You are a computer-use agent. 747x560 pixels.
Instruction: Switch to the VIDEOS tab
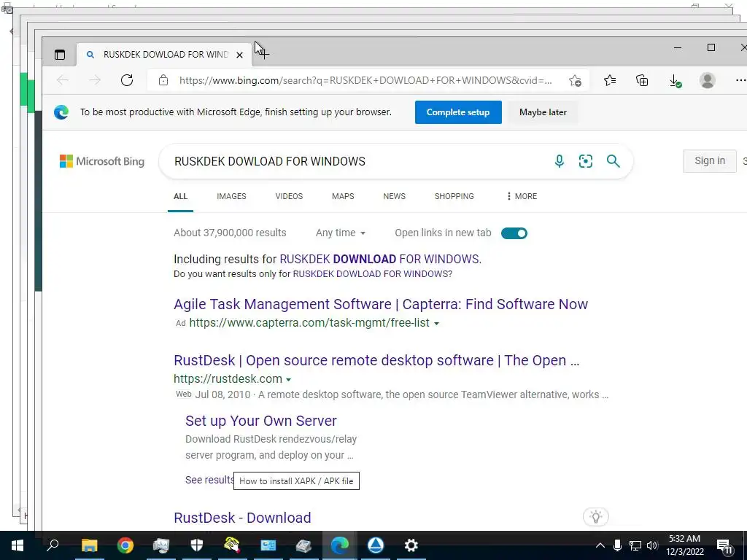click(289, 196)
